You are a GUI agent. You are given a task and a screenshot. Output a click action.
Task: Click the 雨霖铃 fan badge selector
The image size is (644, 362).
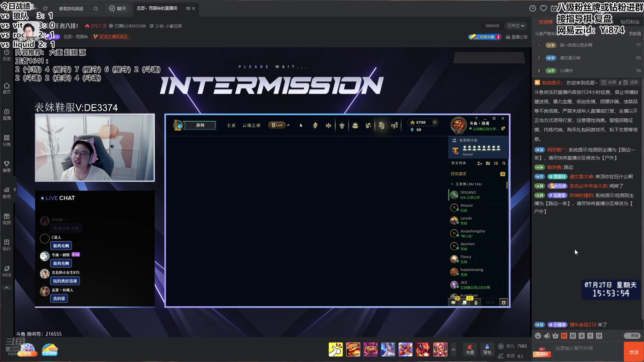click(x=542, y=352)
